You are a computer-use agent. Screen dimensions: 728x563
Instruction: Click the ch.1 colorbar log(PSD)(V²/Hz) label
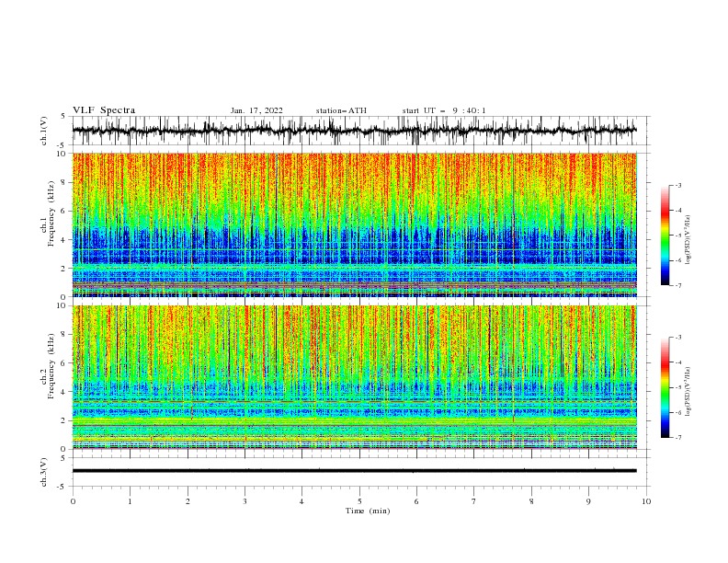pyautogui.click(x=688, y=240)
